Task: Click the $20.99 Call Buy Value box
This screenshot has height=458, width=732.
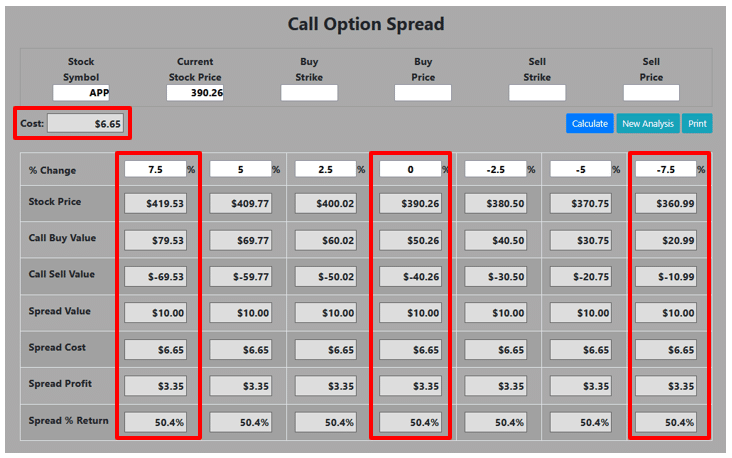Action: point(666,240)
